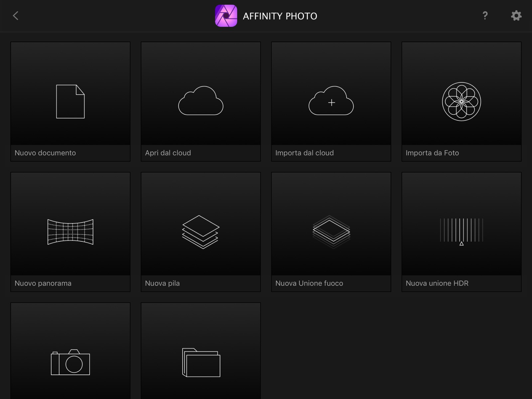Choose the Nuova pila label
This screenshot has width=532, height=399.
[162, 283]
